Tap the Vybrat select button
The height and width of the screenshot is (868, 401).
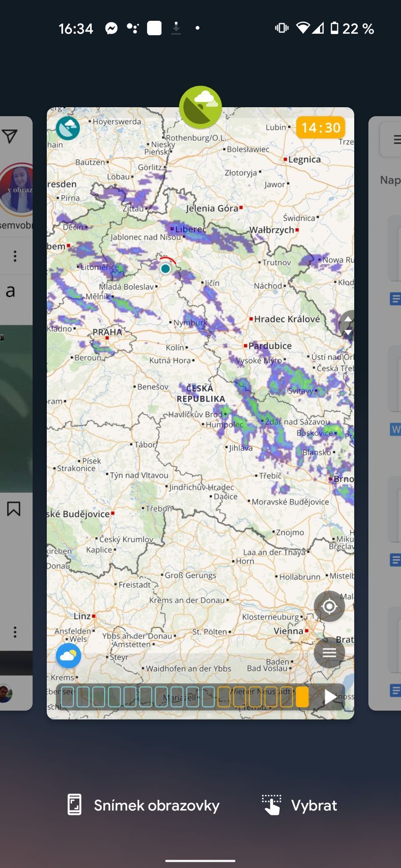coord(299,805)
